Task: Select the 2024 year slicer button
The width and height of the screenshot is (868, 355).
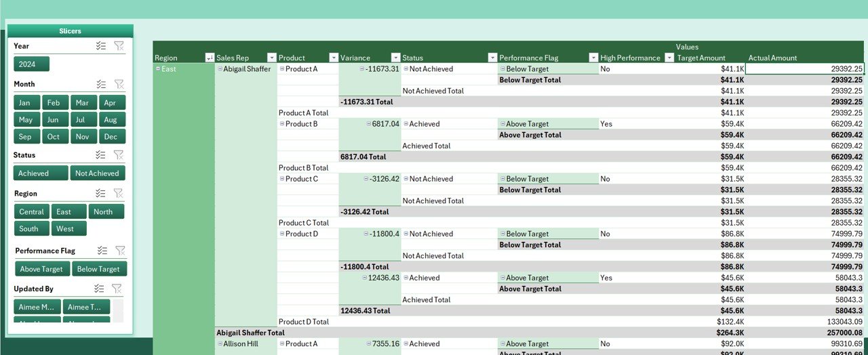Action: click(x=31, y=64)
